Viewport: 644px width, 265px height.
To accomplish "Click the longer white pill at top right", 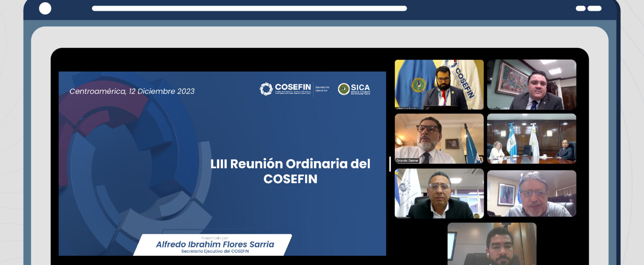I will pos(594,8).
